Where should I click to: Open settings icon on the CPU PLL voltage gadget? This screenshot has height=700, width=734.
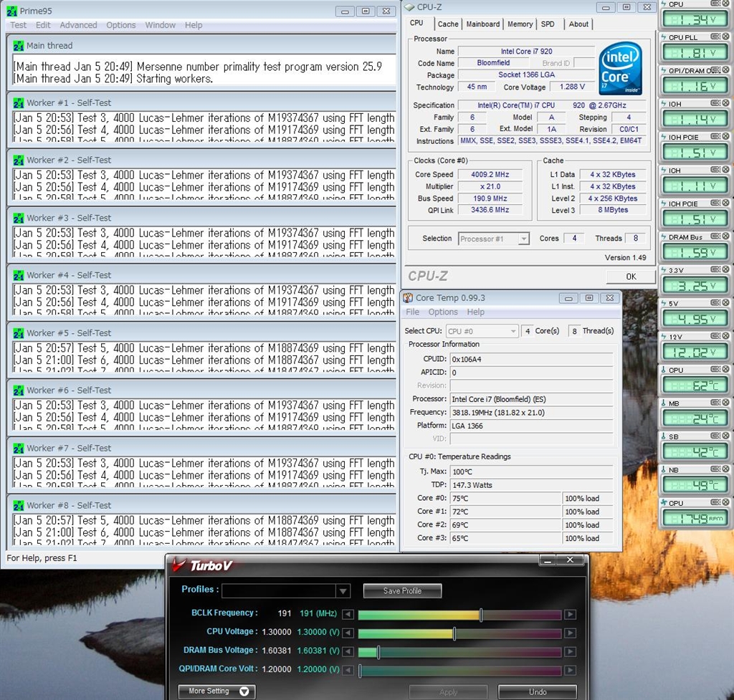pos(717,37)
